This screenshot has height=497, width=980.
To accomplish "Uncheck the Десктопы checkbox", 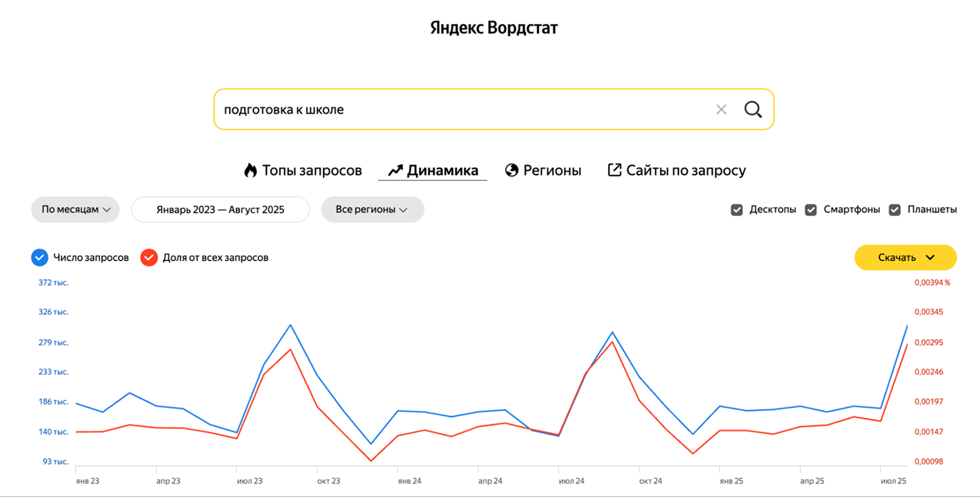I will coord(737,210).
